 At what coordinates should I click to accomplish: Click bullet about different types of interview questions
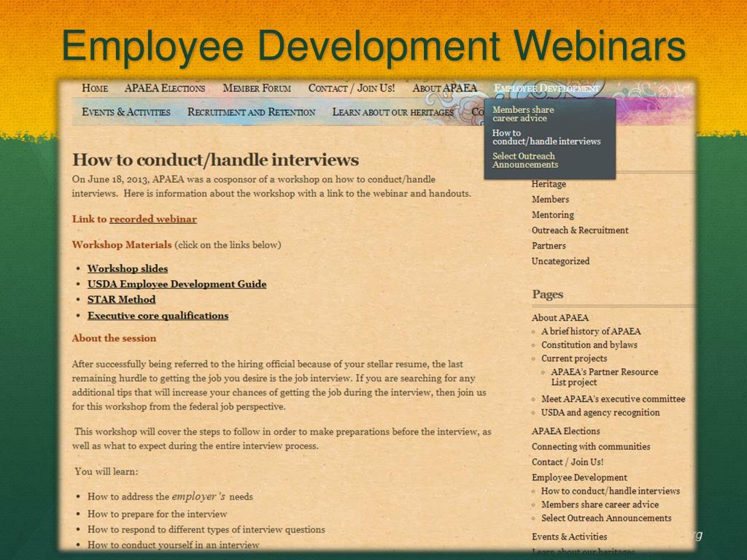pos(206,529)
